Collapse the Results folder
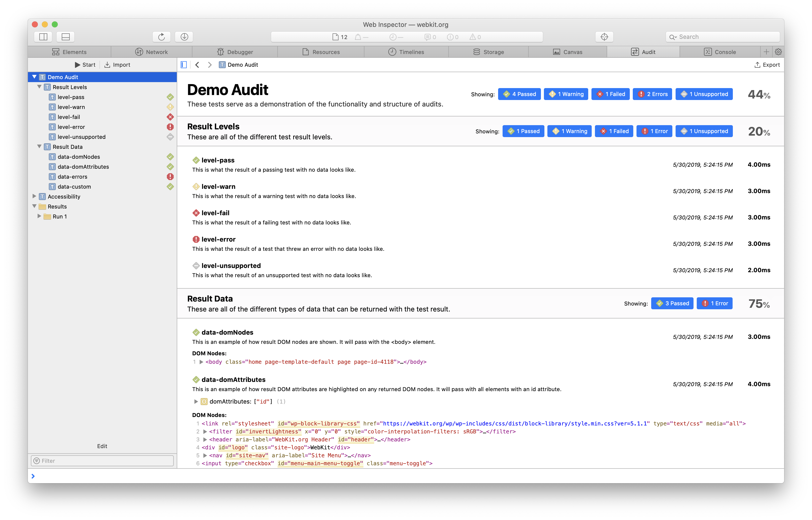 (x=34, y=206)
